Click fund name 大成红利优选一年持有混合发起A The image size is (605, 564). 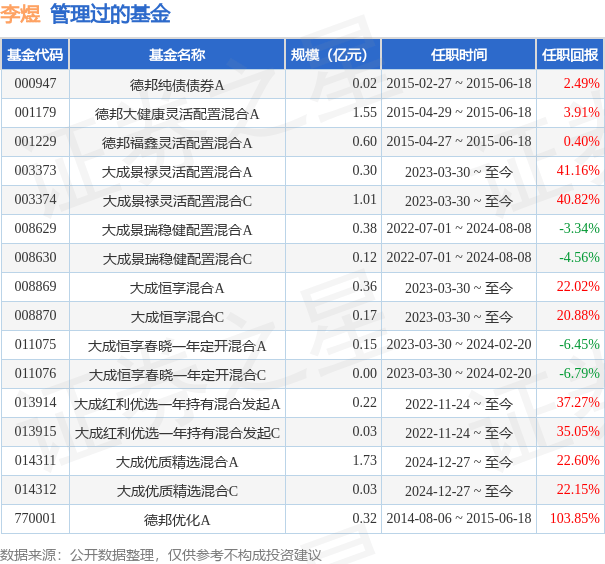point(177,404)
